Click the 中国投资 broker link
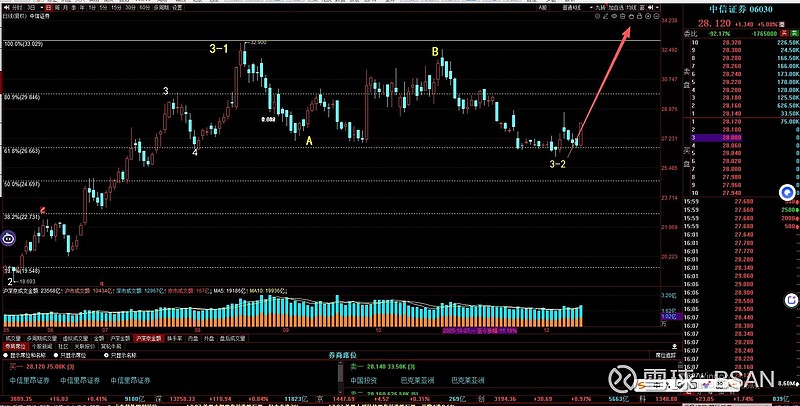 pyautogui.click(x=364, y=380)
